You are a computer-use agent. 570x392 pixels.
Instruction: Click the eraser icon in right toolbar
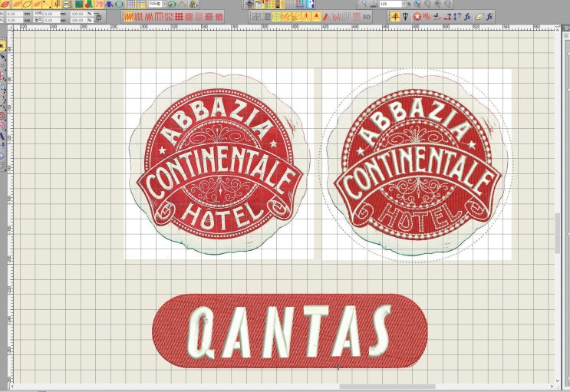click(x=479, y=17)
